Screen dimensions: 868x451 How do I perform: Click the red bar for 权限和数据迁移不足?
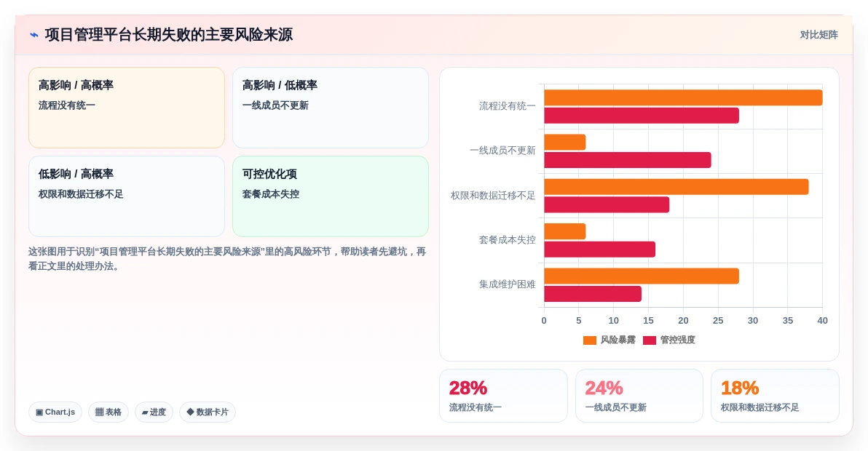click(607, 204)
